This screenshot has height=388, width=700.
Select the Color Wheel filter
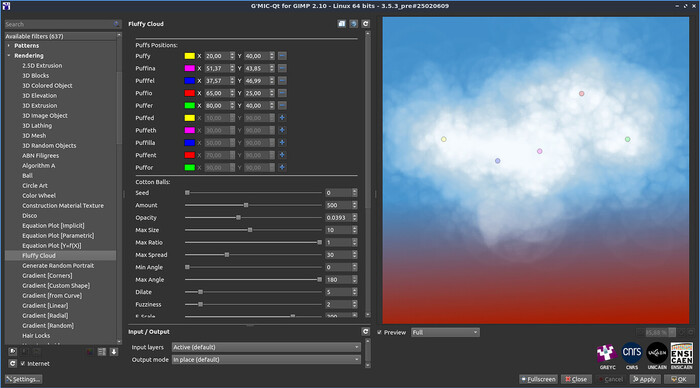[x=39, y=196]
